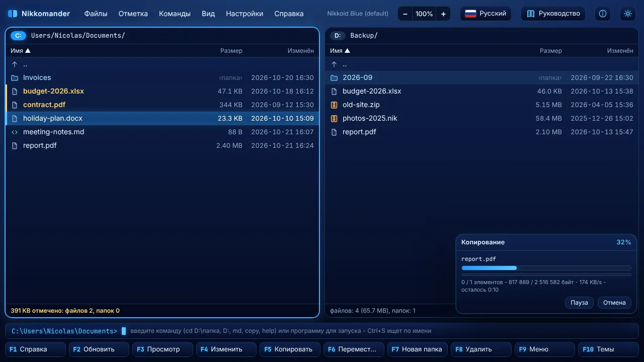The width and height of the screenshot is (644, 362).
Task: Click F5 Копировать button
Action: (x=290, y=349)
